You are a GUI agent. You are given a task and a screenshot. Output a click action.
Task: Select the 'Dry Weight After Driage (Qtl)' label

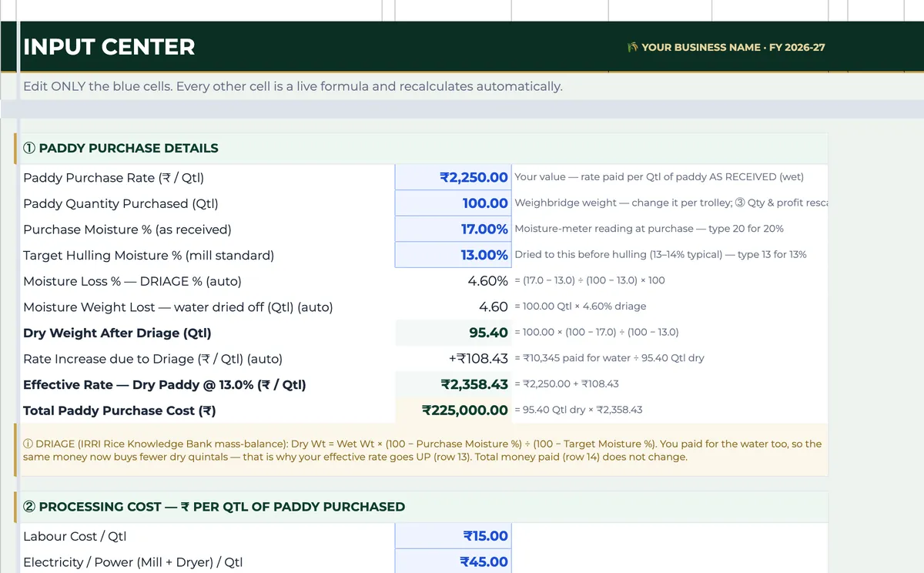(117, 333)
